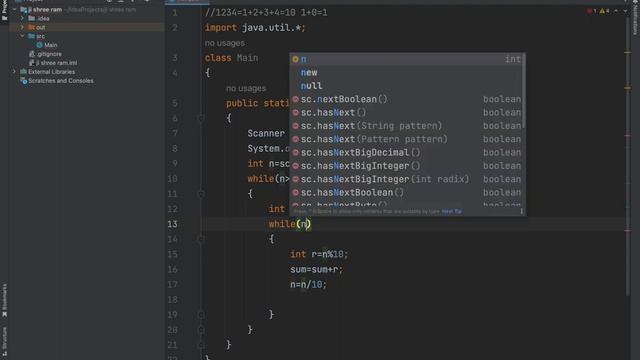Place cursor on 'sum=sum+r;' line
The image size is (640, 360).
point(317,269)
